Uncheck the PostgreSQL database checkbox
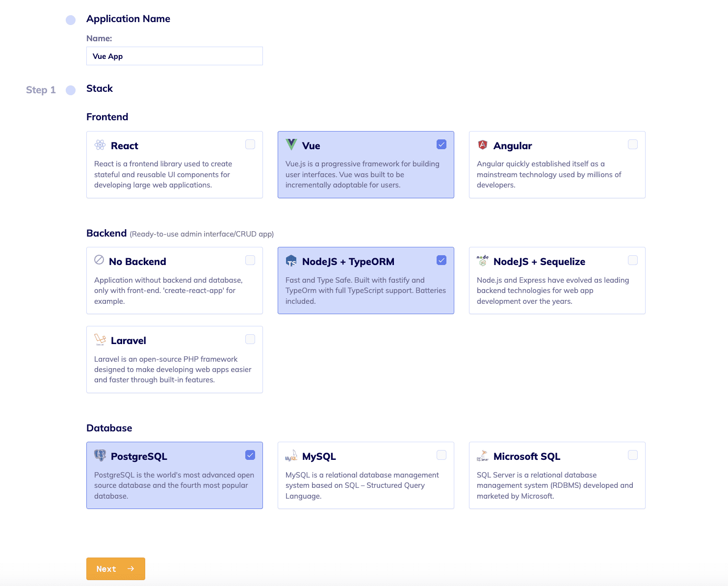The image size is (728, 586). click(x=250, y=455)
